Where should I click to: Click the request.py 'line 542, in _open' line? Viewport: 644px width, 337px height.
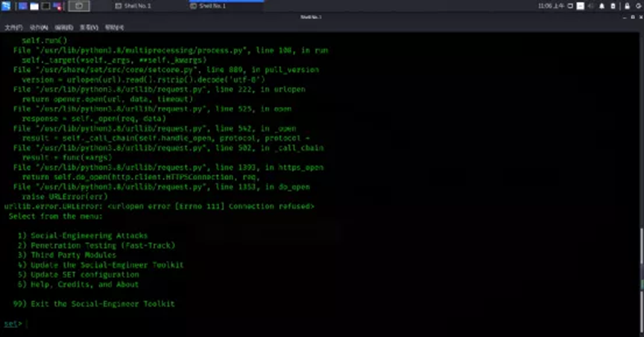coord(154,129)
